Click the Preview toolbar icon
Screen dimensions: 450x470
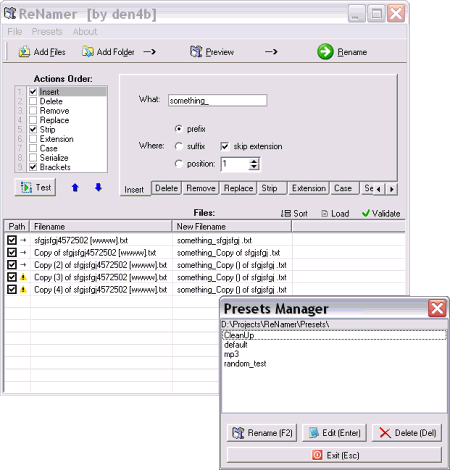(196, 52)
